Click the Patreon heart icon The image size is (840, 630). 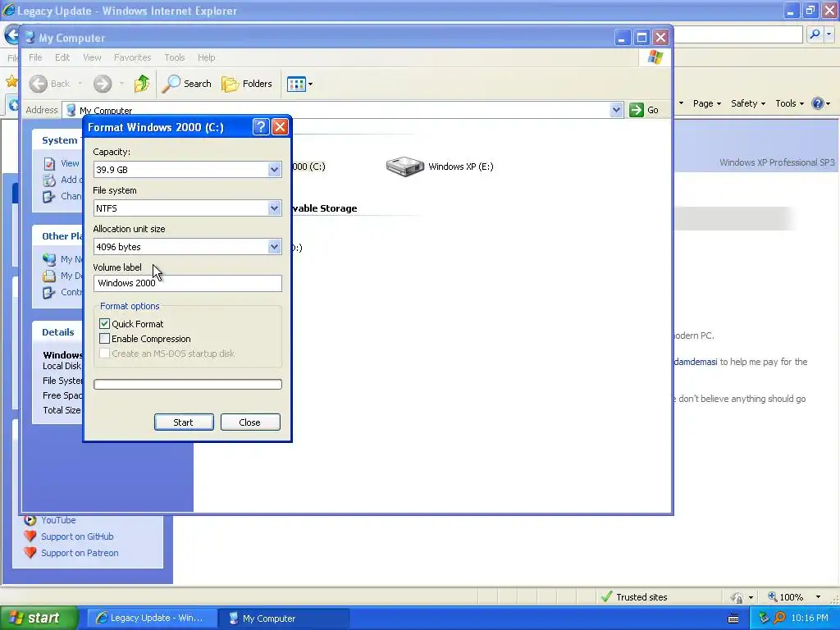pos(30,552)
